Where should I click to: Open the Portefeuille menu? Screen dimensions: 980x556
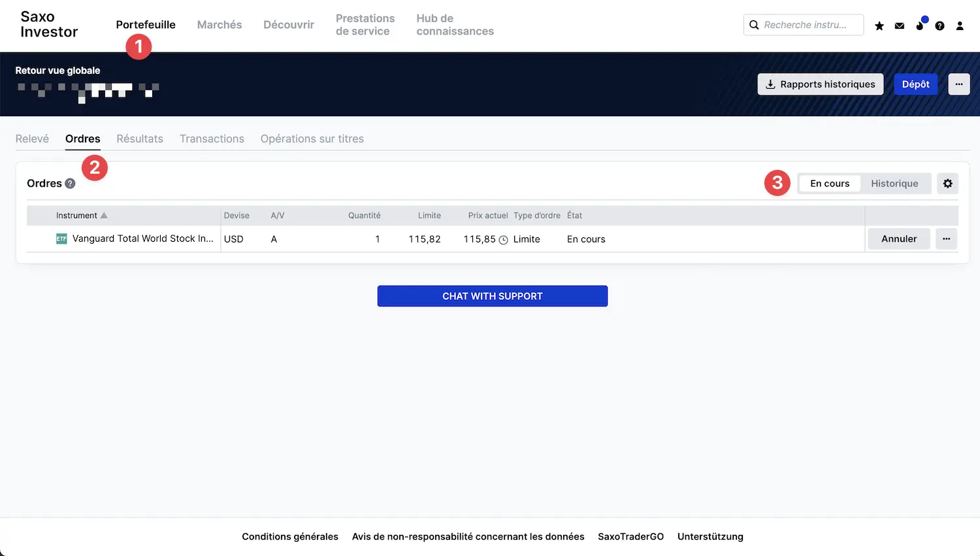pos(146,25)
